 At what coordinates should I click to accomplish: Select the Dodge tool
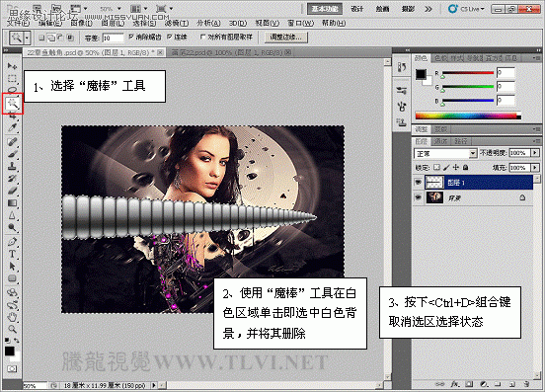[x=12, y=228]
